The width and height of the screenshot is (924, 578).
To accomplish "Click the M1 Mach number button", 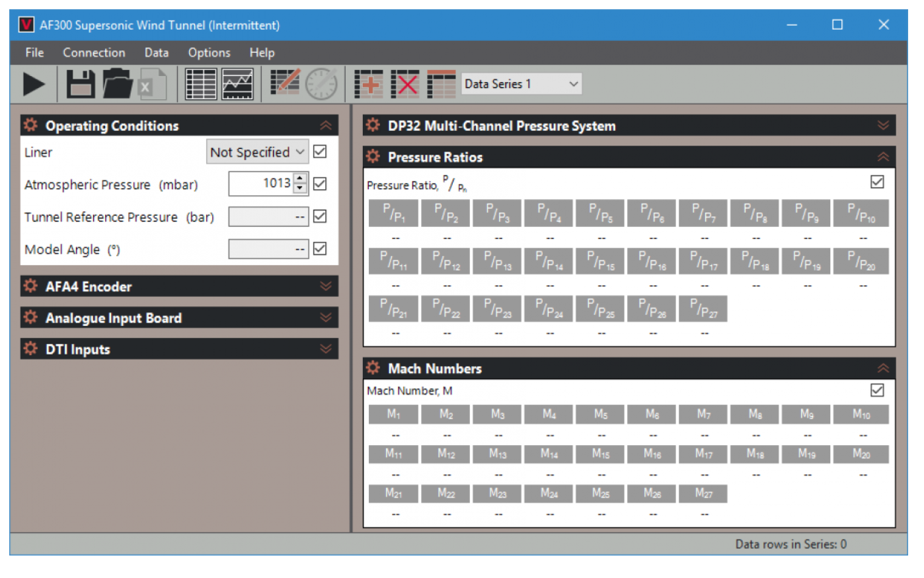I will pyautogui.click(x=393, y=414).
